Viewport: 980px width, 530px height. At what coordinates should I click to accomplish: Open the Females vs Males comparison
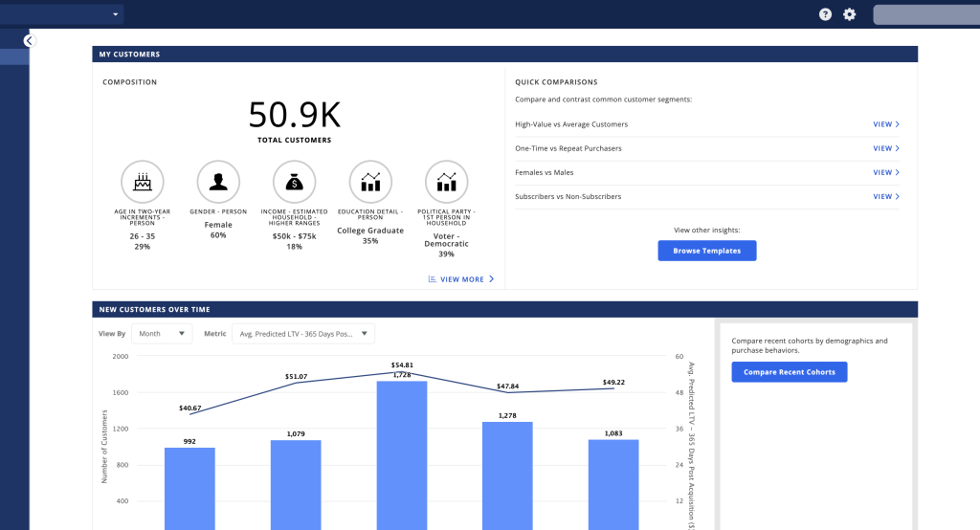point(886,173)
